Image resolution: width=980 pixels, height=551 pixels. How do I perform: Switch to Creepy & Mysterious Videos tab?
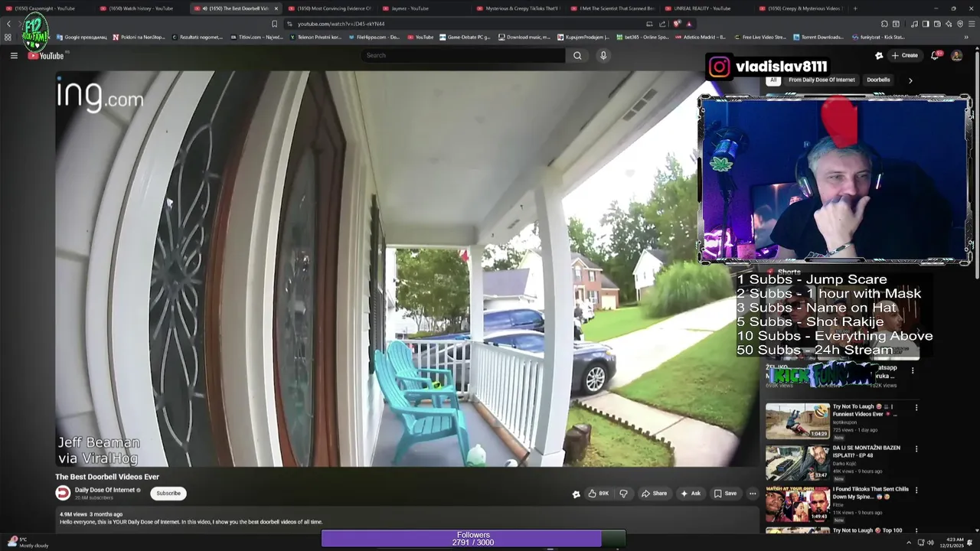[x=800, y=8]
